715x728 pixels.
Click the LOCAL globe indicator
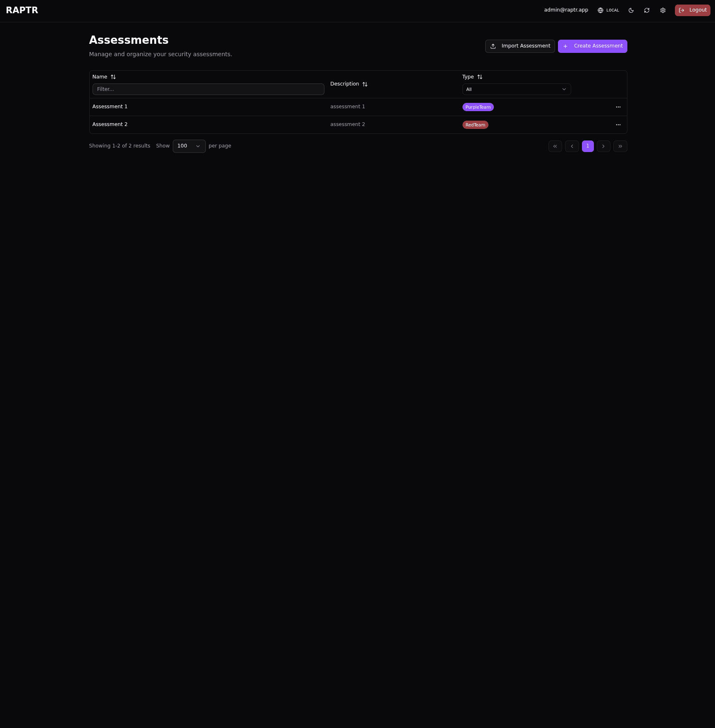(x=608, y=10)
